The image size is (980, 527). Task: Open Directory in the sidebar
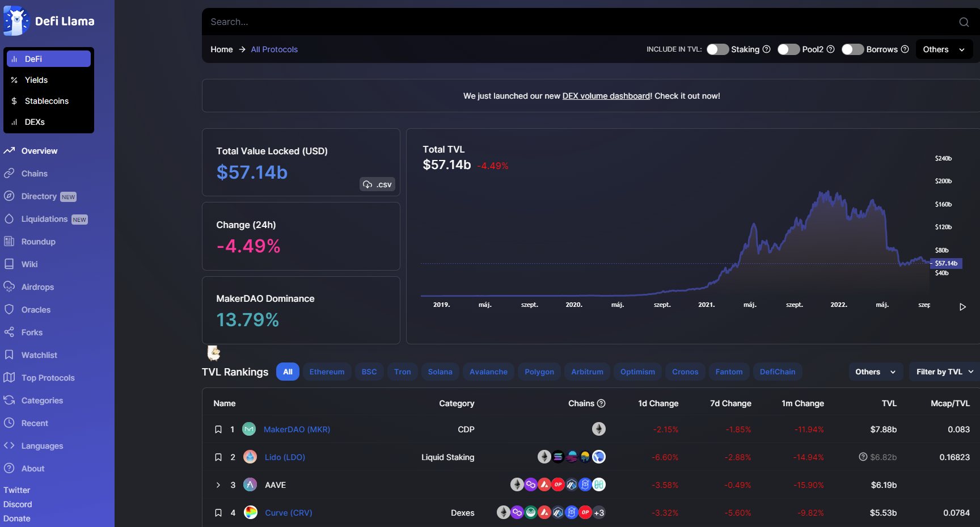coord(40,196)
